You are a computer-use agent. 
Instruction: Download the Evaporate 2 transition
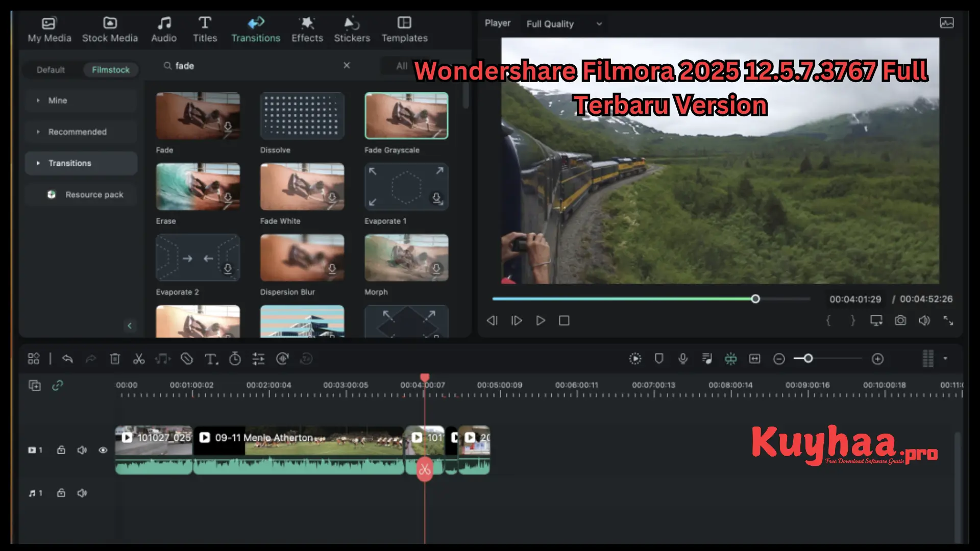pyautogui.click(x=228, y=269)
